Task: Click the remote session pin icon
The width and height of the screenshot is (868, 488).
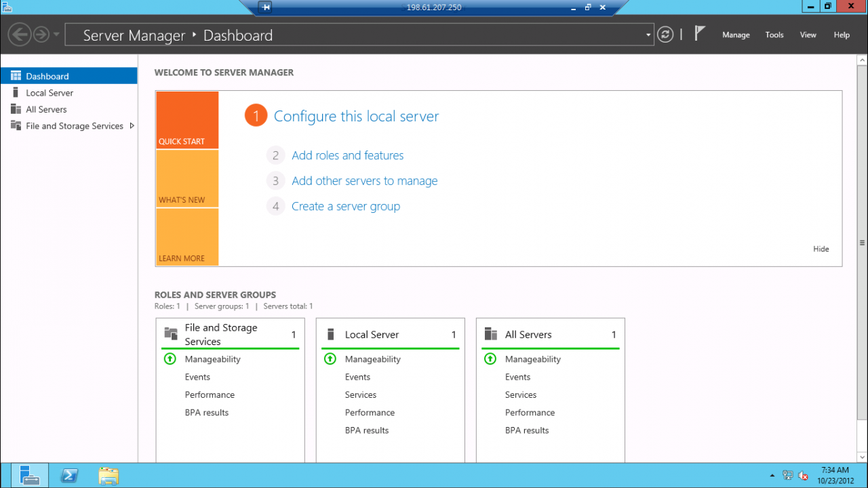Action: [266, 7]
